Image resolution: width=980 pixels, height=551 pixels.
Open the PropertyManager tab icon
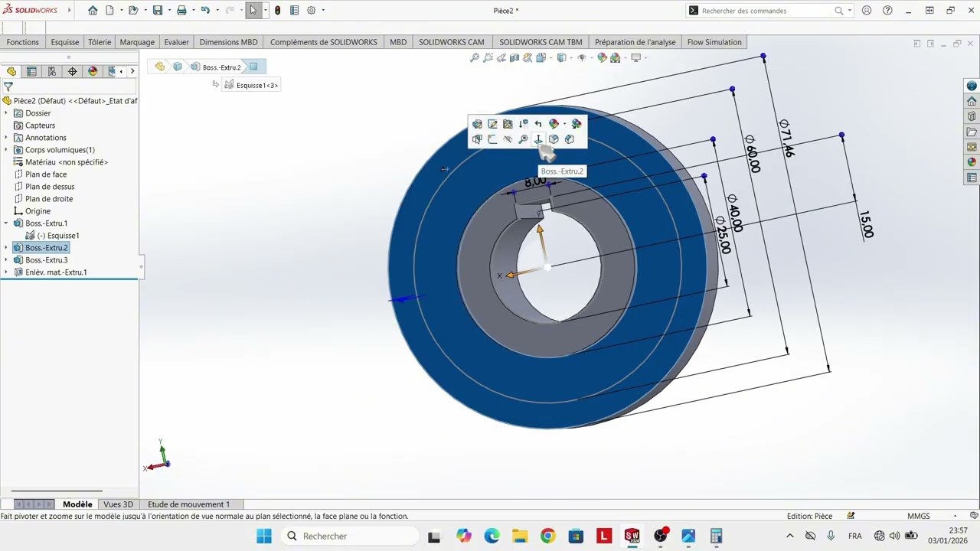(x=31, y=71)
